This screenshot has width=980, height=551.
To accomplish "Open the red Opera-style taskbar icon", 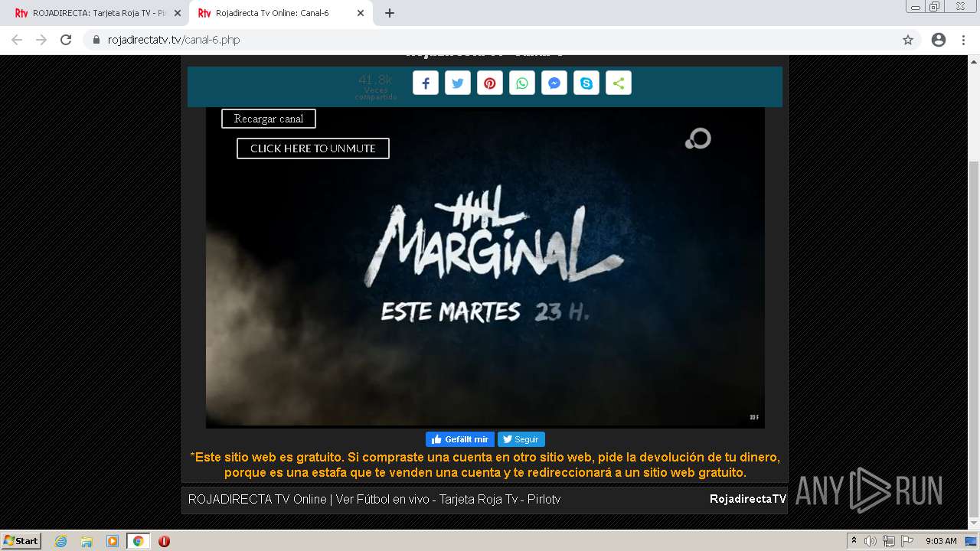I will (x=164, y=541).
